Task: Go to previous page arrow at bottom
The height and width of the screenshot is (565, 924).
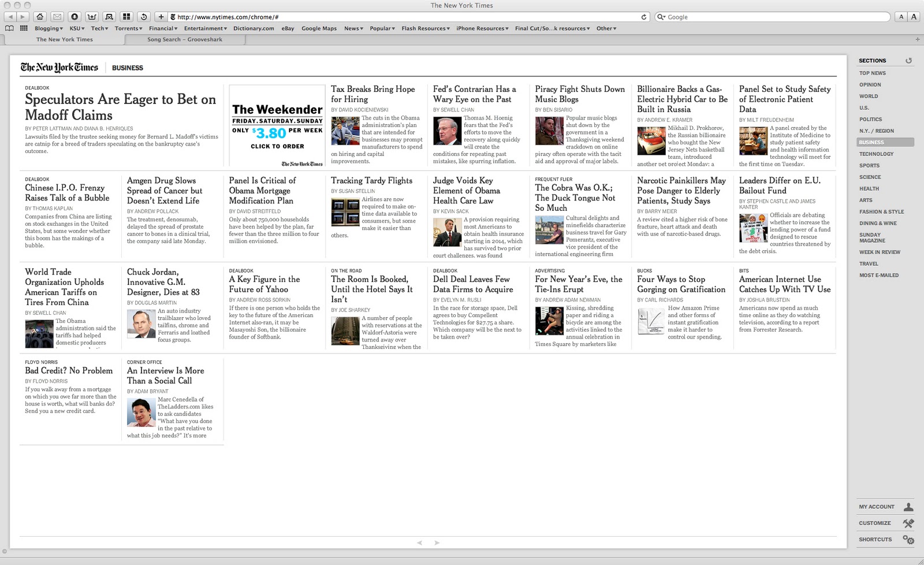Action: point(420,542)
